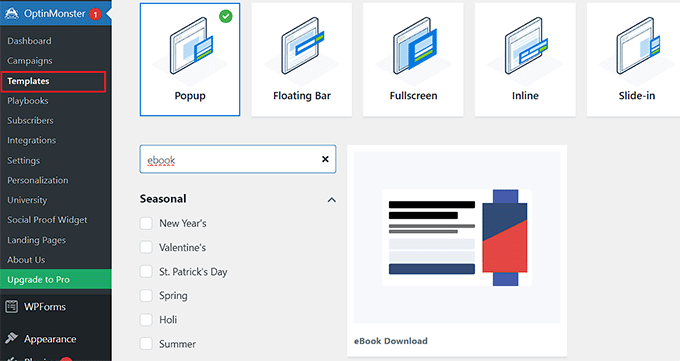Click the WPForms menu icon

pyautogui.click(x=12, y=307)
